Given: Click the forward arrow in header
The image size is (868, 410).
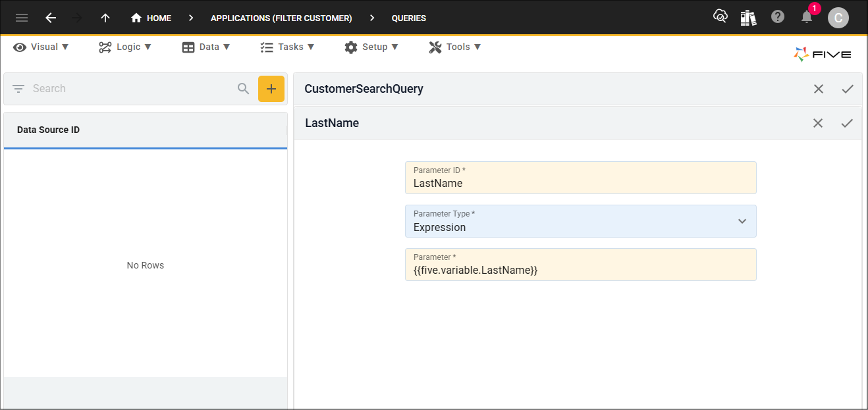Looking at the screenshot, I should 77,18.
